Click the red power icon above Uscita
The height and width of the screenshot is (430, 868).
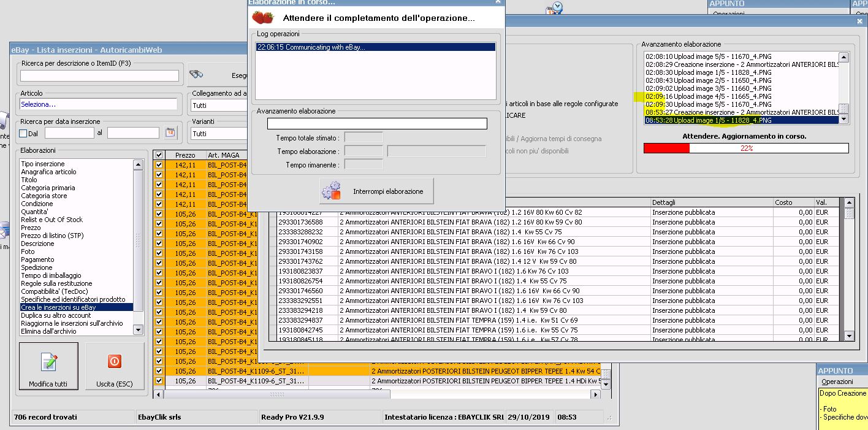115,362
